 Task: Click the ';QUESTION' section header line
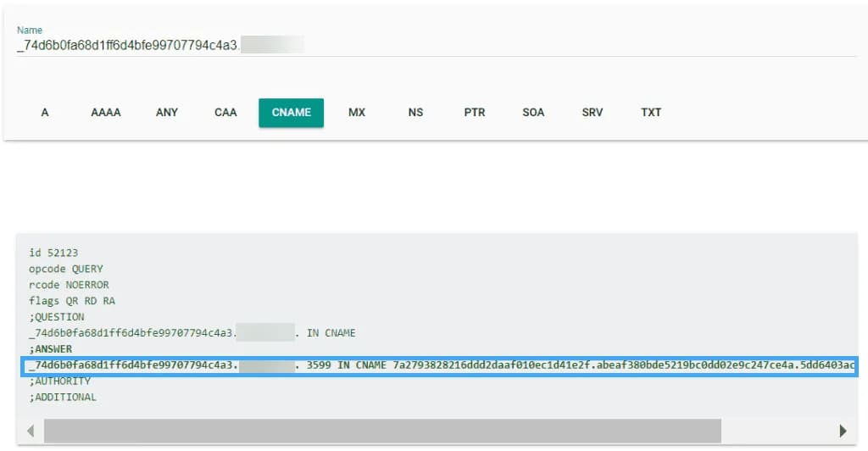[x=57, y=317]
